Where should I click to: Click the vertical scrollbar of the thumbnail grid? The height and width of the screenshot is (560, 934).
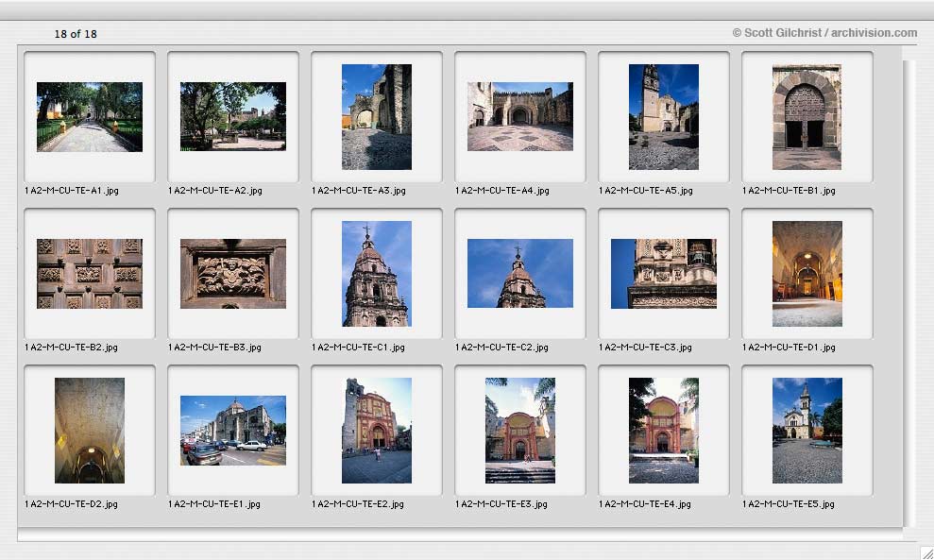(x=909, y=293)
